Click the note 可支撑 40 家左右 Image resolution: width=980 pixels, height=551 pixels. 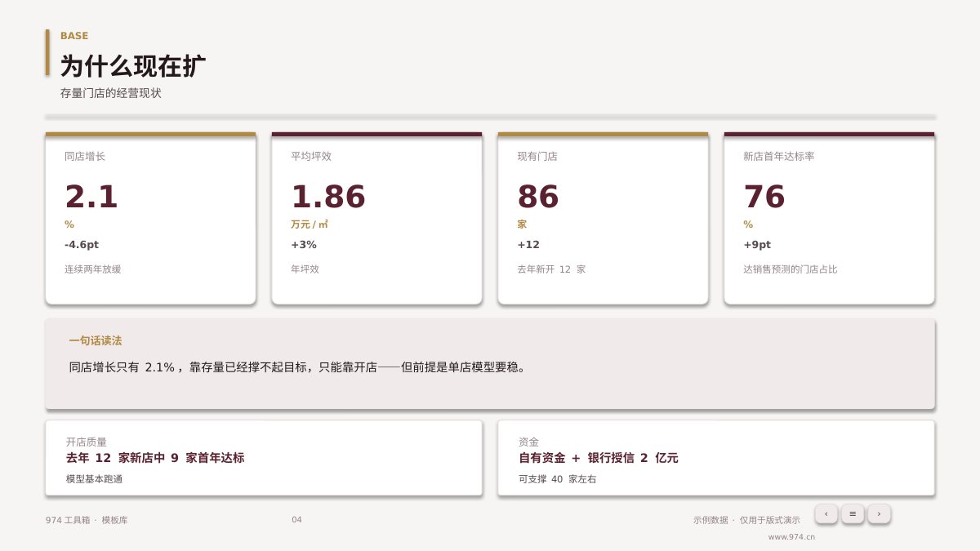click(558, 479)
